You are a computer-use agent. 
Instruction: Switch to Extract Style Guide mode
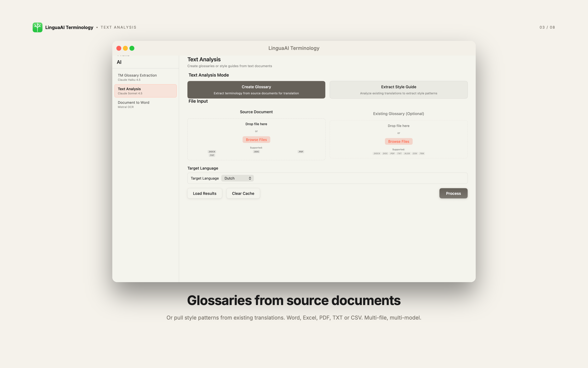[x=399, y=90]
